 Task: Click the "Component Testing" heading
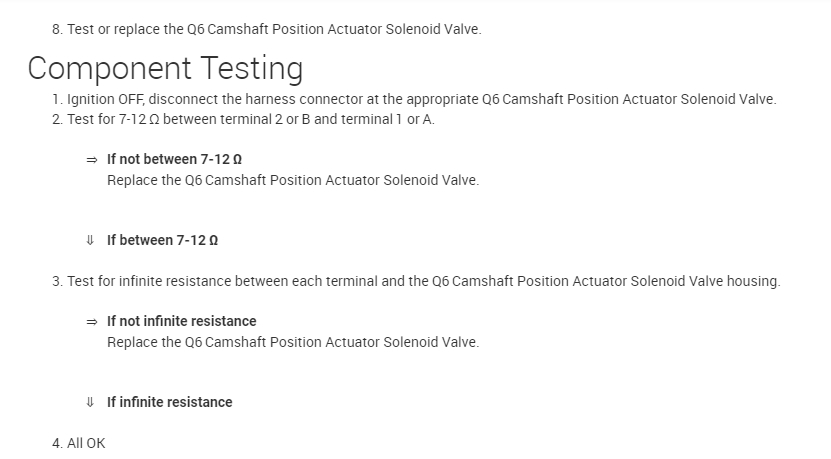coord(165,68)
